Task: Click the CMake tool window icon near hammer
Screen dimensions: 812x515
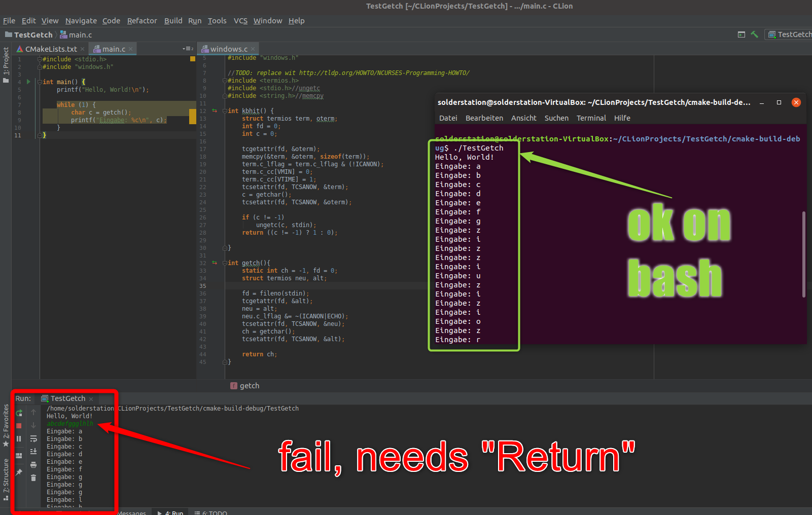Action: (x=742, y=34)
